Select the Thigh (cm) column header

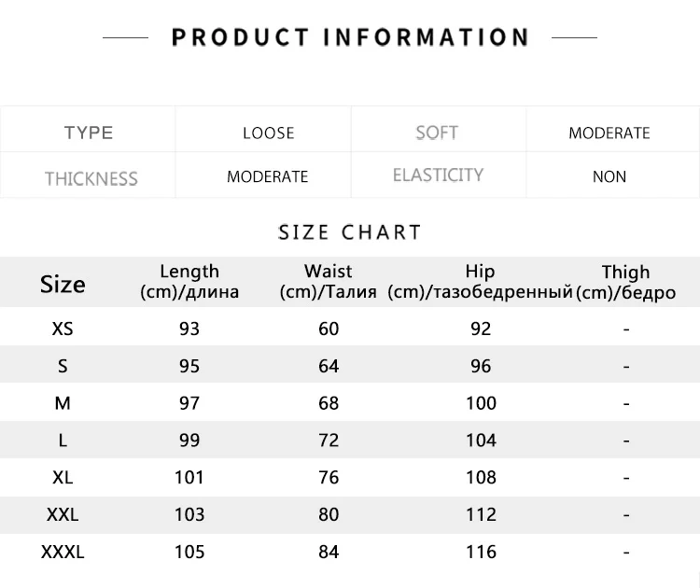point(625,282)
